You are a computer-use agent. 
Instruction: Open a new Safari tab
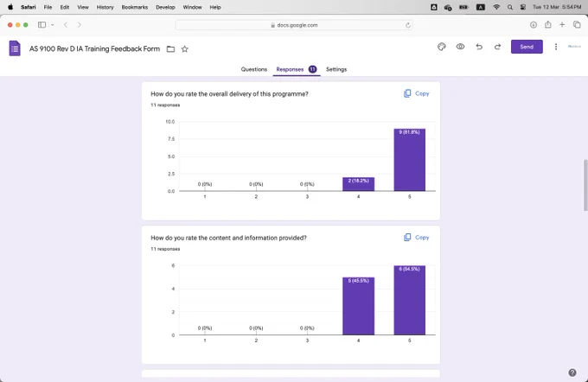(x=562, y=25)
